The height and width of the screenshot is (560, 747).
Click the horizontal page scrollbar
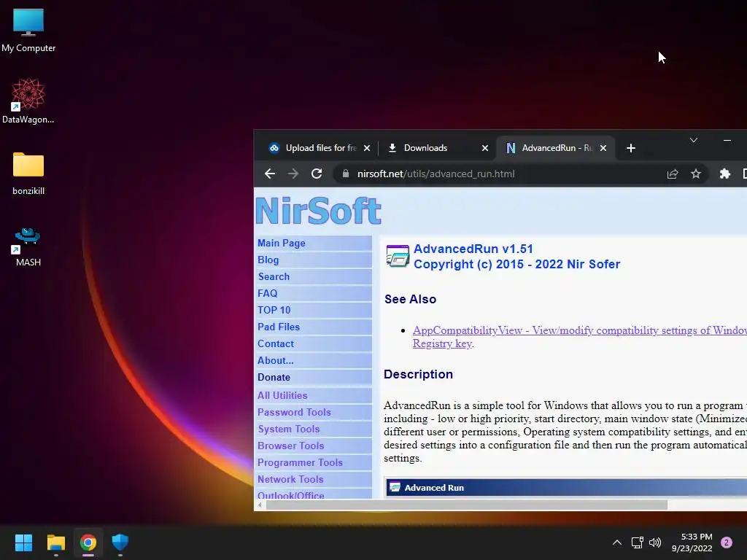[467, 505]
